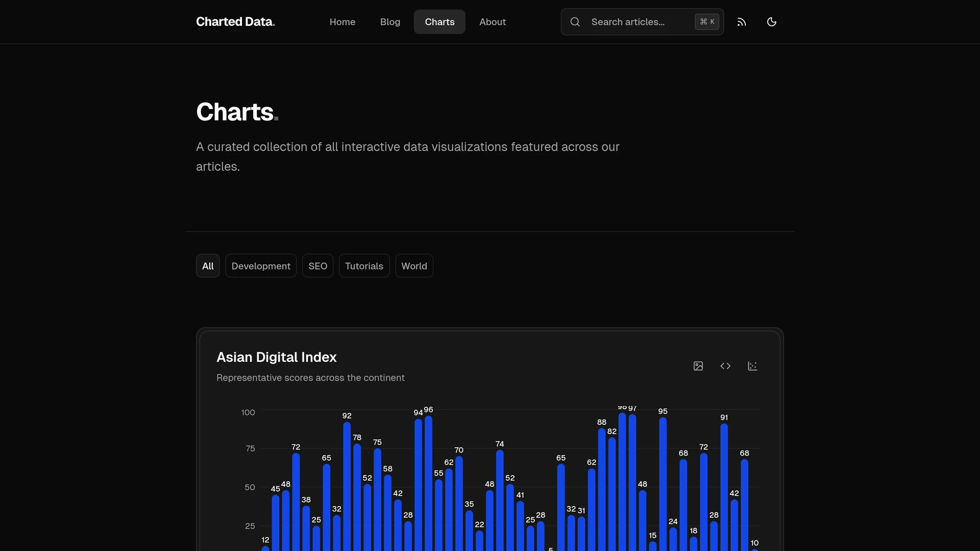Image resolution: width=980 pixels, height=551 pixels.
Task: Download the Asian Digital Index chart image
Action: (698, 366)
